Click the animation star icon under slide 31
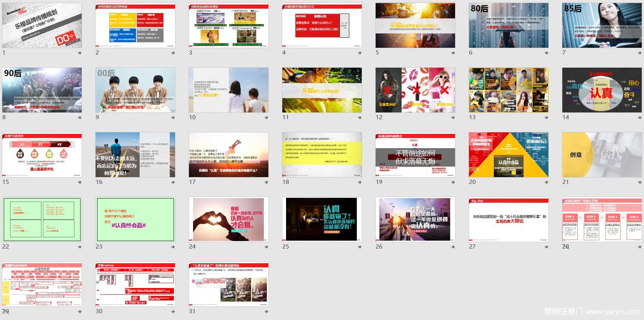This screenshot has width=644, height=320. pos(266,312)
